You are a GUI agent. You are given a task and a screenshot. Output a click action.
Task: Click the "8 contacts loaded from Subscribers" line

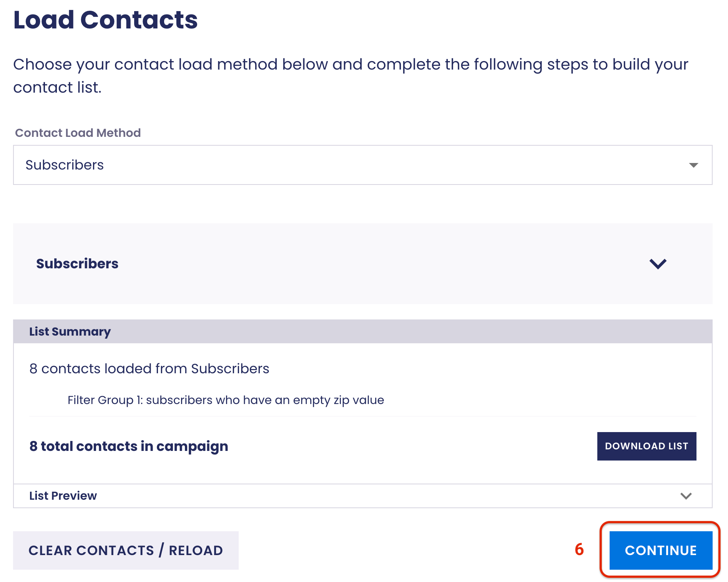[x=149, y=369]
